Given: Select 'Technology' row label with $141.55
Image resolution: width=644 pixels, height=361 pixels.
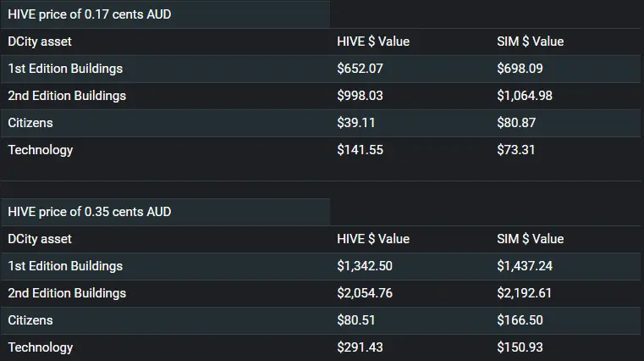Looking at the screenshot, I should [41, 150].
